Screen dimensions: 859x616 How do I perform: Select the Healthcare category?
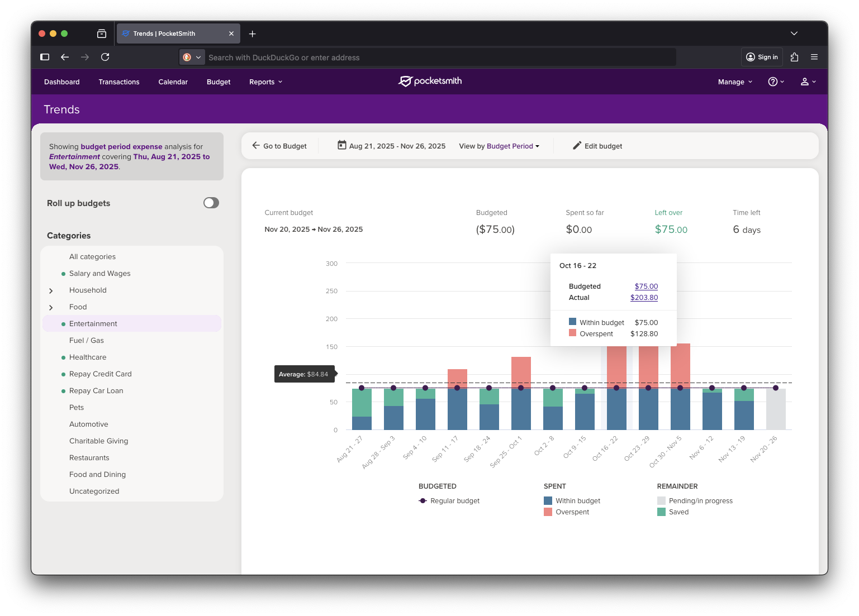pos(88,357)
